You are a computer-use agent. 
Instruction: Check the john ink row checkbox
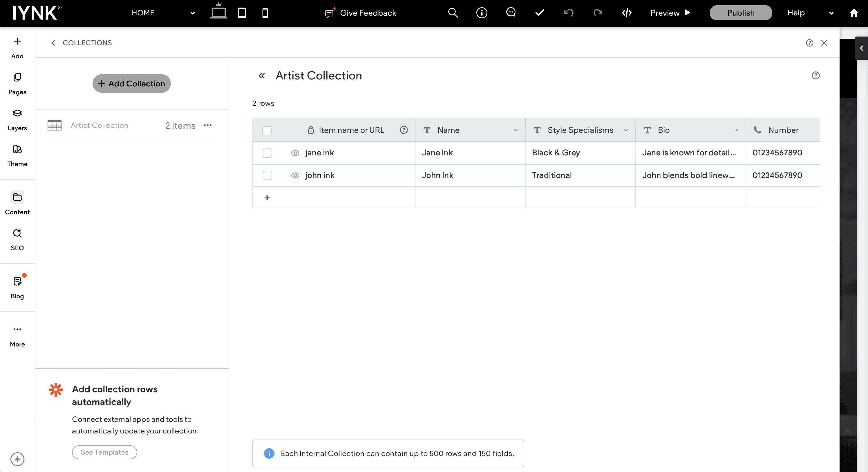[267, 175]
